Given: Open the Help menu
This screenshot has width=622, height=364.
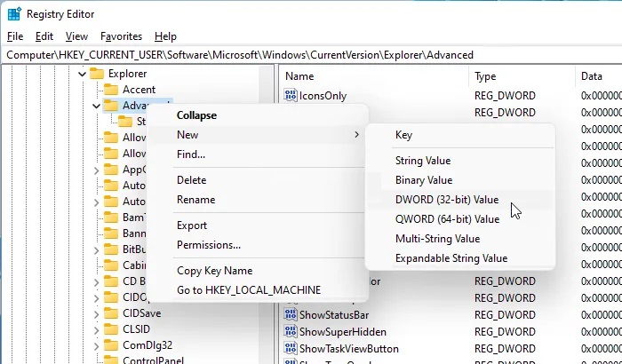Looking at the screenshot, I should 165,36.
